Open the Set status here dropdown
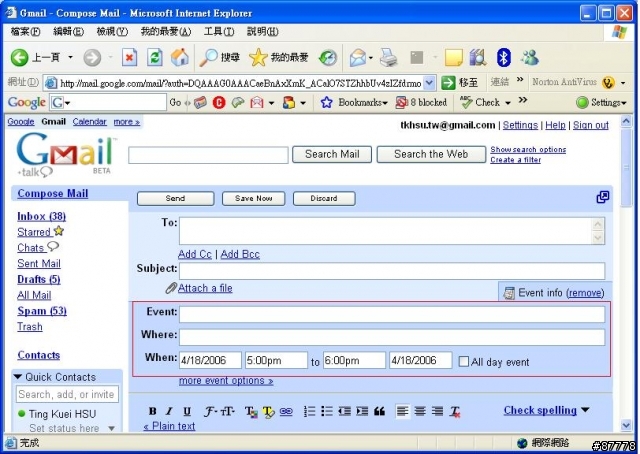The width and height of the screenshot is (640, 454). click(x=111, y=428)
